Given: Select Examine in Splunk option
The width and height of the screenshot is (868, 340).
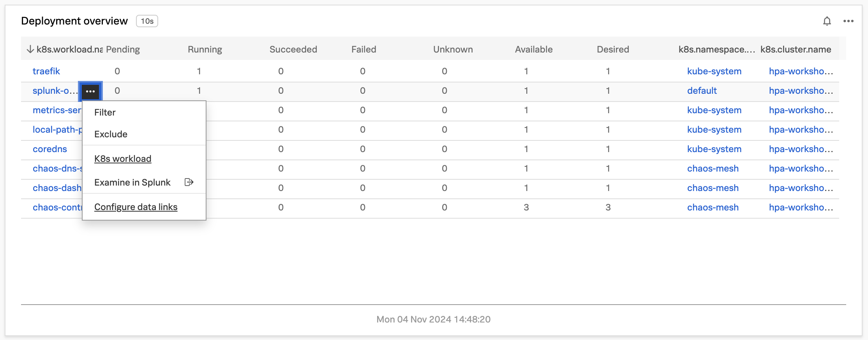Looking at the screenshot, I should pos(132,182).
